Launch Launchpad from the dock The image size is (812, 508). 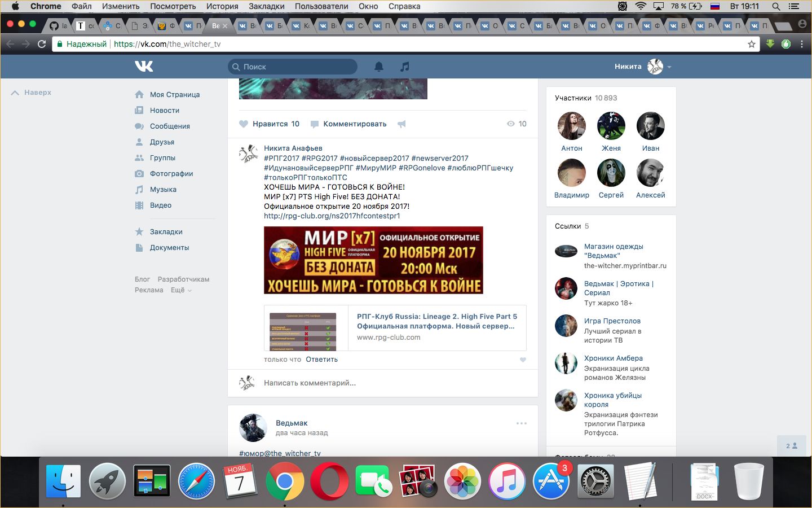[107, 481]
